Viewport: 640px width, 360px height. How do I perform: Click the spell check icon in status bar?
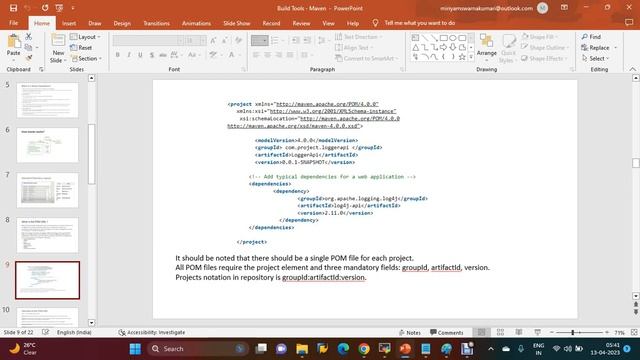(x=46, y=332)
